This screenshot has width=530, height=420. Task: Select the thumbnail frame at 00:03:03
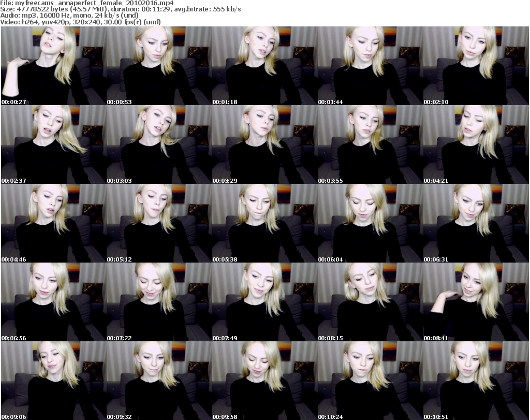coord(159,144)
